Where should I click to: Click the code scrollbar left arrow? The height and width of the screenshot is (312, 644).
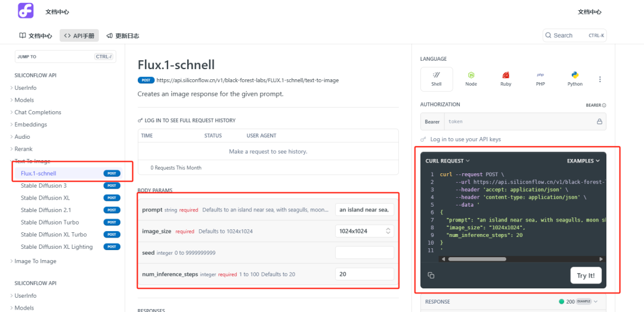[x=443, y=259]
